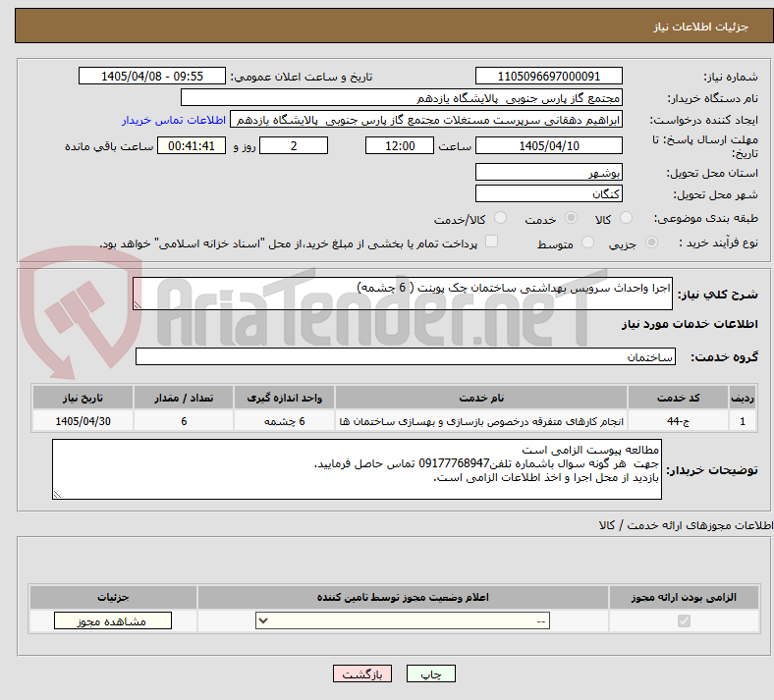774x700 pixels.
Task: Click buyer organization name field
Action: 402,97
